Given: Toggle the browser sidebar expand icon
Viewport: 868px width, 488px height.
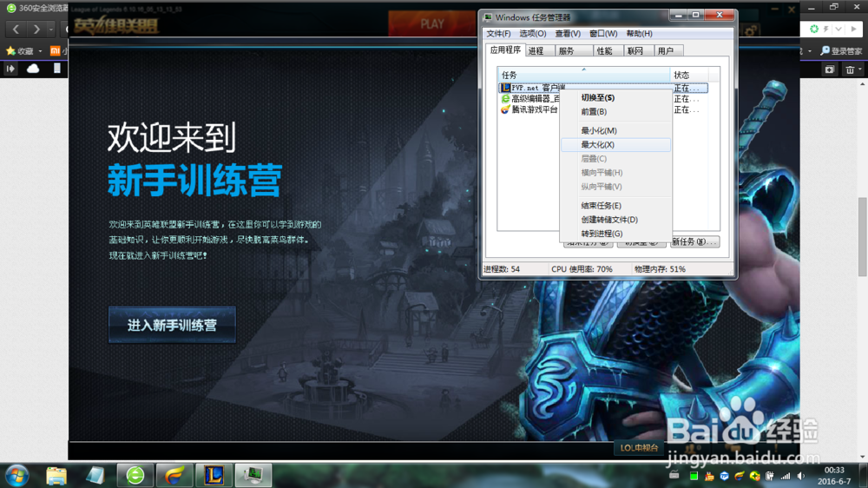Looking at the screenshot, I should pos(10,69).
